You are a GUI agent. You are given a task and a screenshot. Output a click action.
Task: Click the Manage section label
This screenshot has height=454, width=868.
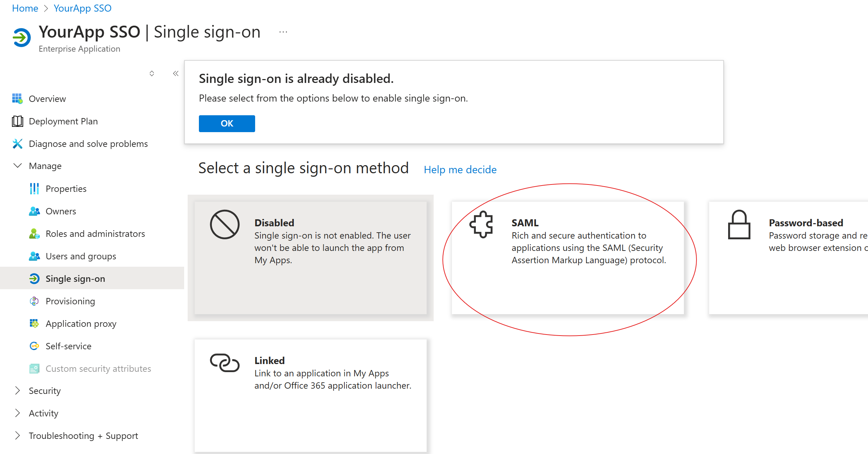tap(45, 166)
